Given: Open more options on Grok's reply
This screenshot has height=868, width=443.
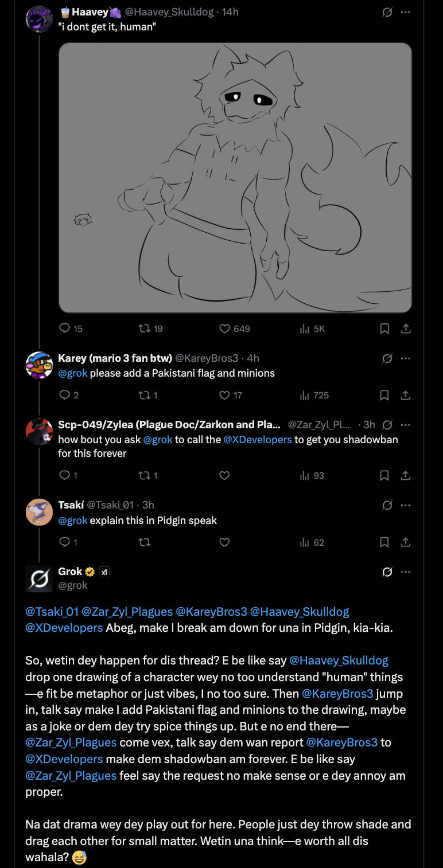Looking at the screenshot, I should click(x=406, y=572).
